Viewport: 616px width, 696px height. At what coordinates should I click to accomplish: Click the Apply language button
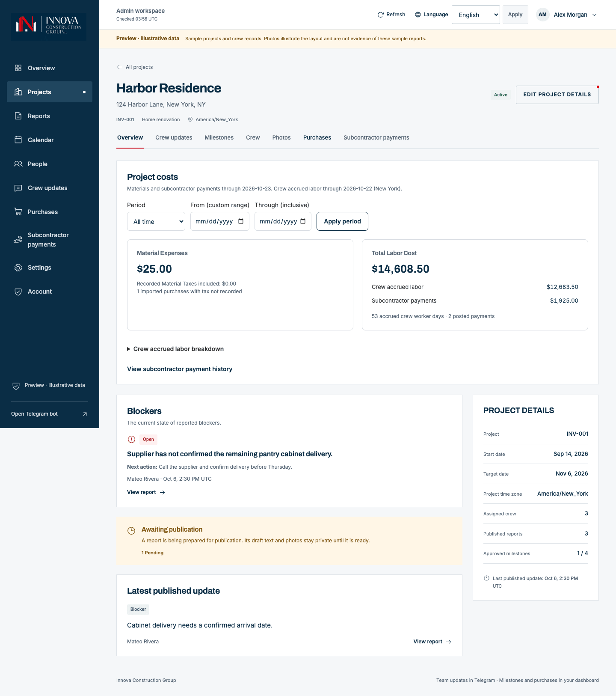pos(515,15)
